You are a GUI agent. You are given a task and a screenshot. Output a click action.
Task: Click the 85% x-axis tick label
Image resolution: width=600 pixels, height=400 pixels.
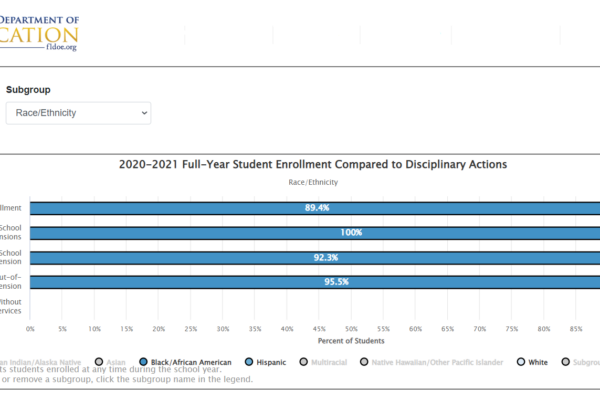[x=576, y=329]
